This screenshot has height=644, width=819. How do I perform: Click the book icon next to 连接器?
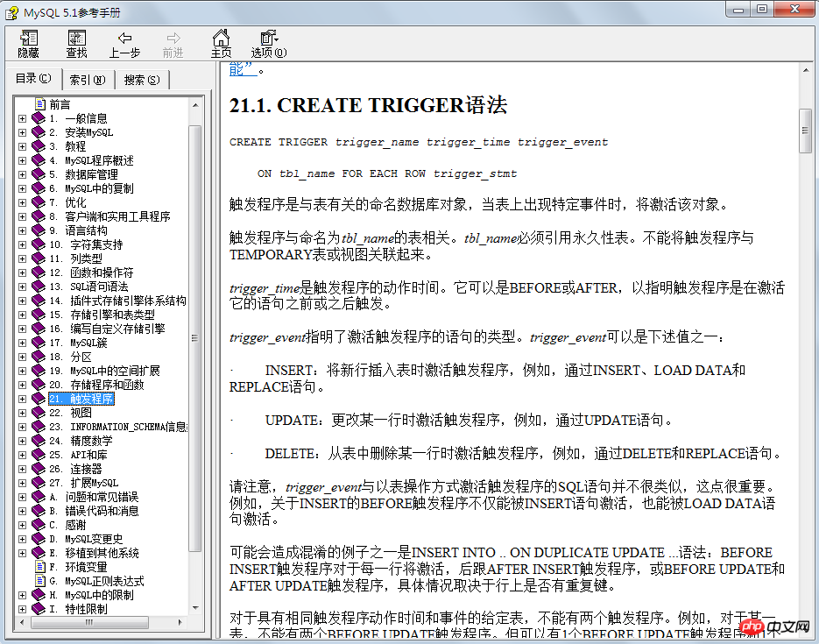[x=39, y=469]
